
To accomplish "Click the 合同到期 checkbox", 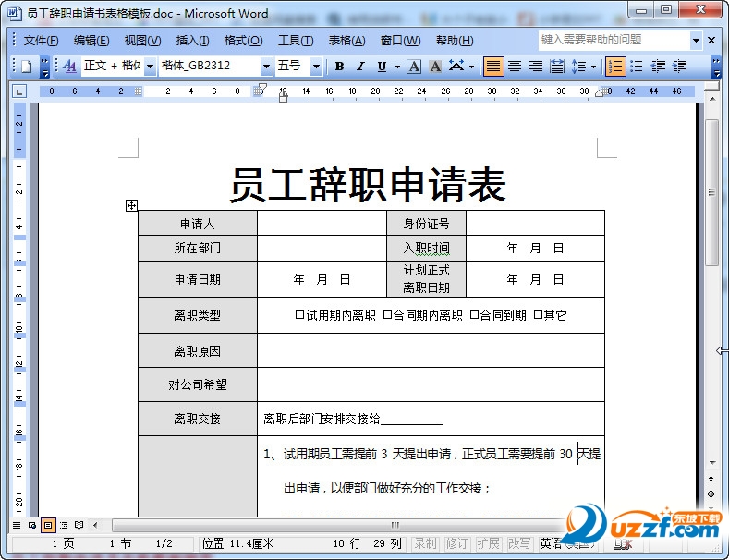I will point(474,315).
